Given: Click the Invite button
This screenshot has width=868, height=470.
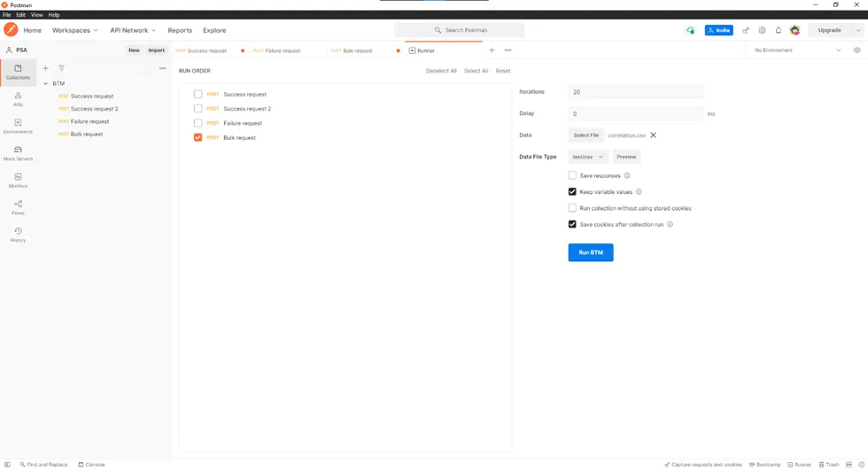Looking at the screenshot, I should pos(719,30).
